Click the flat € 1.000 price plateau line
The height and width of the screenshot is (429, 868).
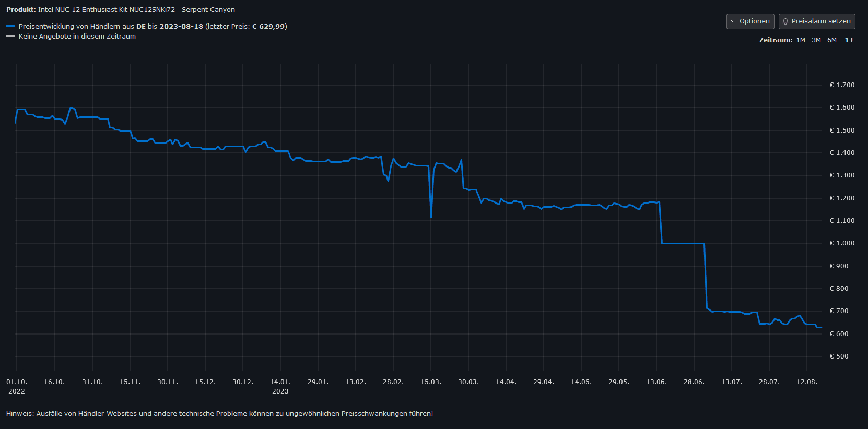[x=683, y=243]
